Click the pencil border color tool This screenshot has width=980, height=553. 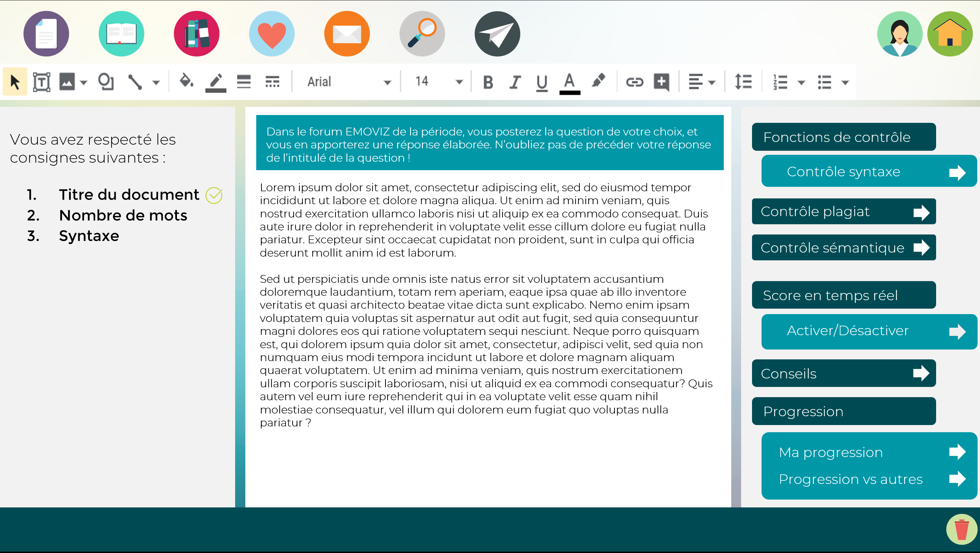[216, 83]
